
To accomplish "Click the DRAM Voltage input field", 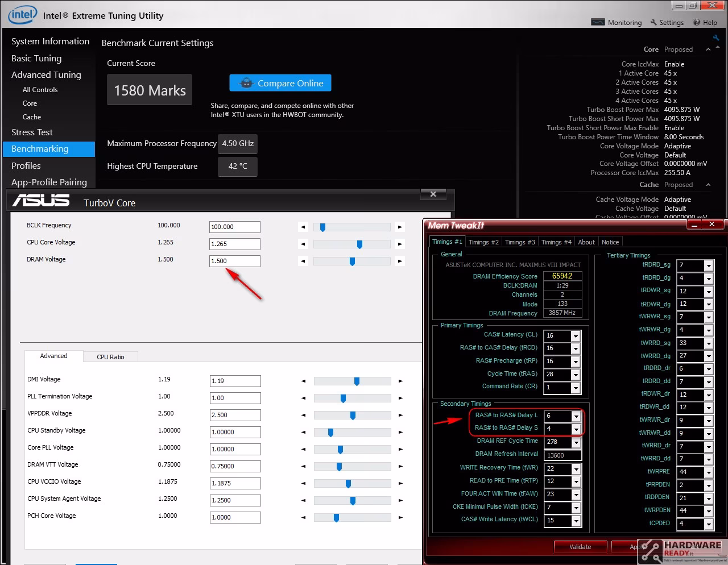I will coord(234,261).
